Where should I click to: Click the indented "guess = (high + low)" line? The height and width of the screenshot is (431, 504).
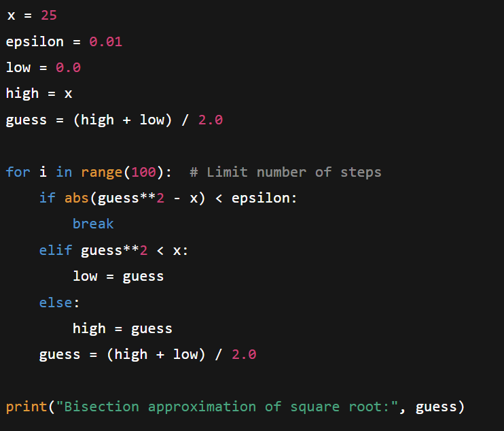tap(147, 355)
